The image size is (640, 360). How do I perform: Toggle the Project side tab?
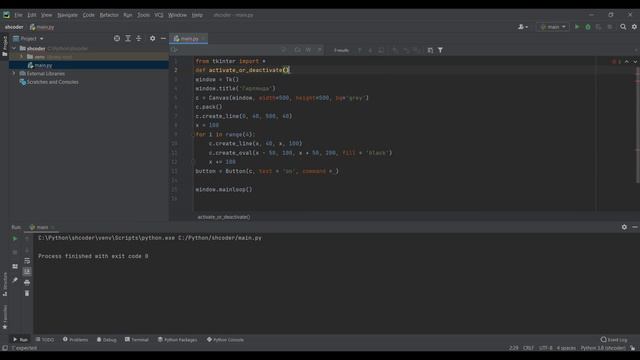pos(4,46)
